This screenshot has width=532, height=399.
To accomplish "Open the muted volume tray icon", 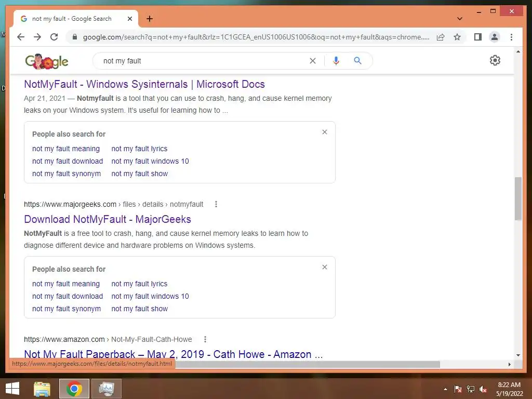I will pyautogui.click(x=483, y=389).
